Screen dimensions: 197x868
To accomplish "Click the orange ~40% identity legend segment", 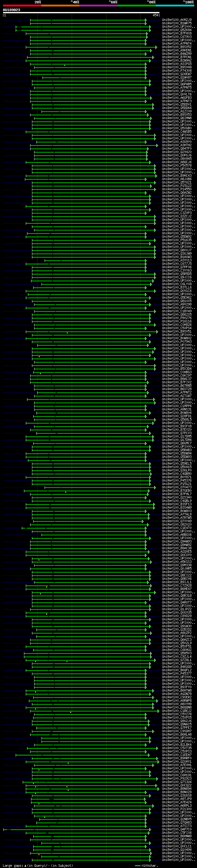I will (60, 6).
